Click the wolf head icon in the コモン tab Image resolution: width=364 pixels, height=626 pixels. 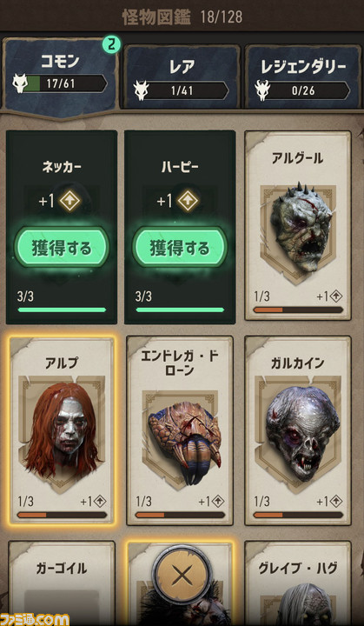tap(19, 83)
